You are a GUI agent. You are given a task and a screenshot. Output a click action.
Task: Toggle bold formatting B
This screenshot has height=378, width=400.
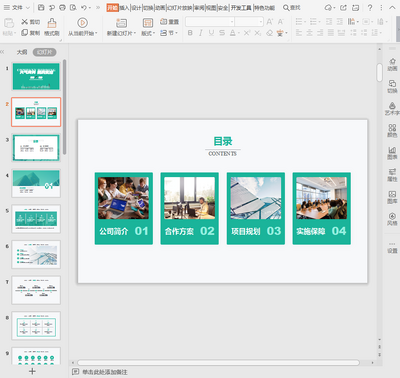click(190, 33)
